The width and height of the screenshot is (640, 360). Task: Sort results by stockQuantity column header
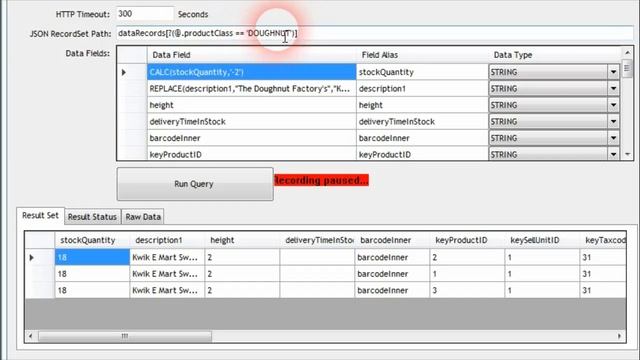coord(92,240)
